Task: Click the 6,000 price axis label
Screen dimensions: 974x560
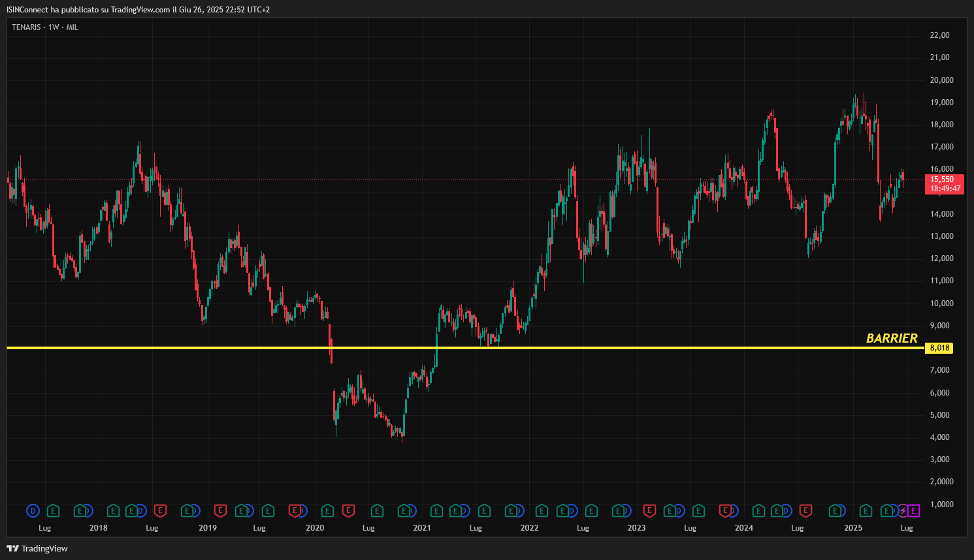Action: pyautogui.click(x=940, y=393)
